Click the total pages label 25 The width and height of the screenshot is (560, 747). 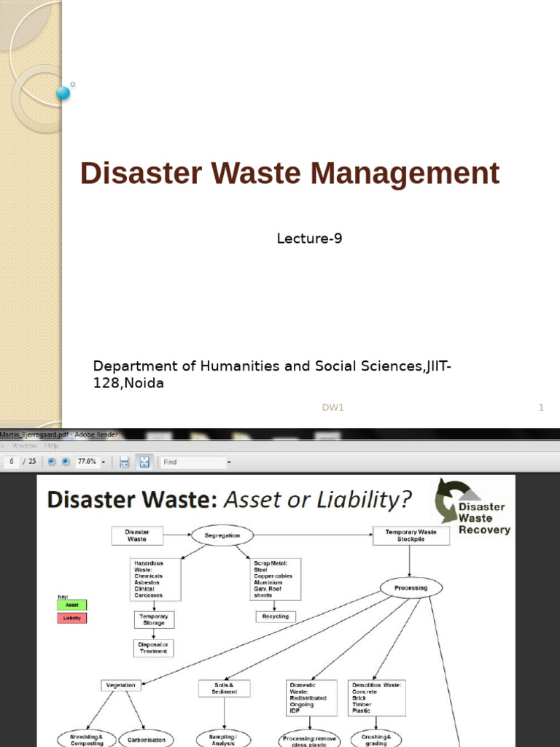[32, 462]
